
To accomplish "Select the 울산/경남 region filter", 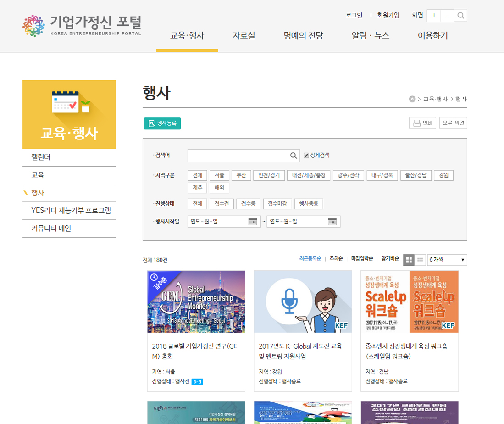I will tap(415, 175).
